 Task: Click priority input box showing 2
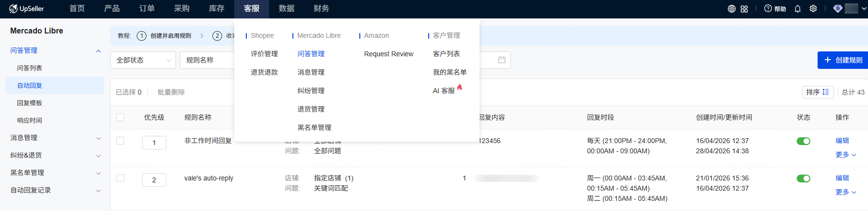tap(154, 180)
